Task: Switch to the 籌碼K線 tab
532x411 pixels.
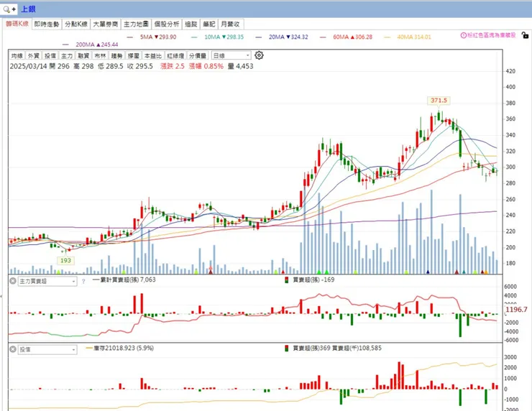Action: (x=17, y=24)
